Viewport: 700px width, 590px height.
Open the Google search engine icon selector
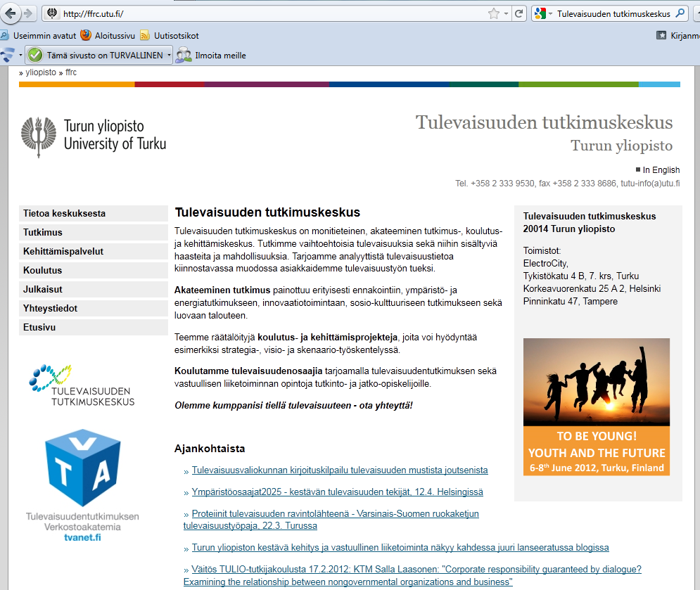pos(540,14)
